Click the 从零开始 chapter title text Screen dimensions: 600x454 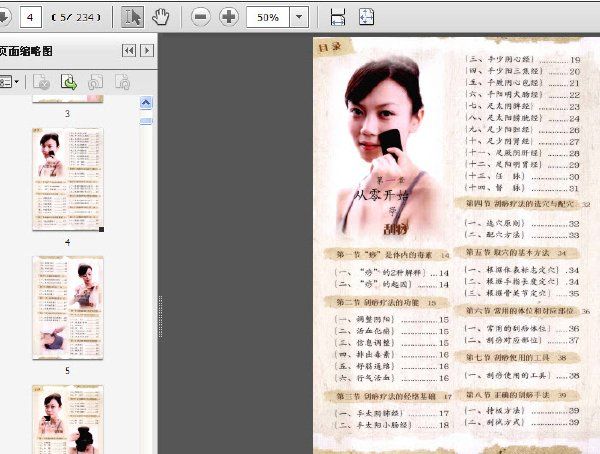pyautogui.click(x=381, y=195)
